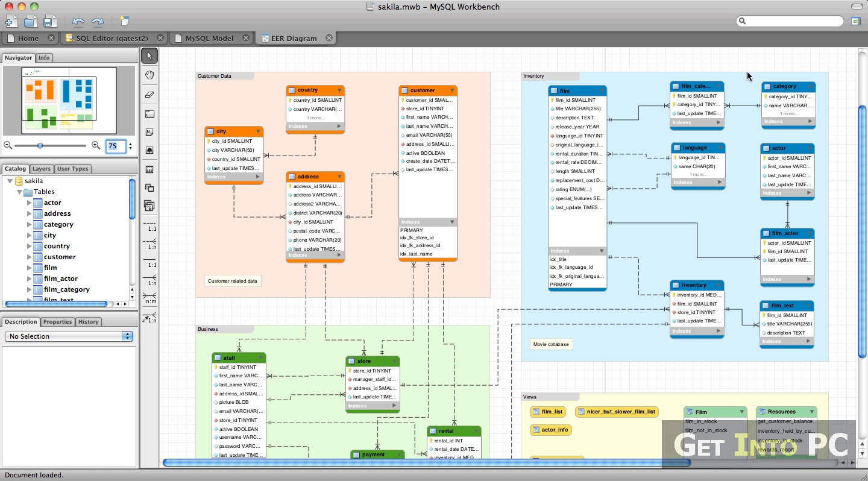Click the zoom percentage stepper arrows
868x481 pixels.
tap(130, 146)
